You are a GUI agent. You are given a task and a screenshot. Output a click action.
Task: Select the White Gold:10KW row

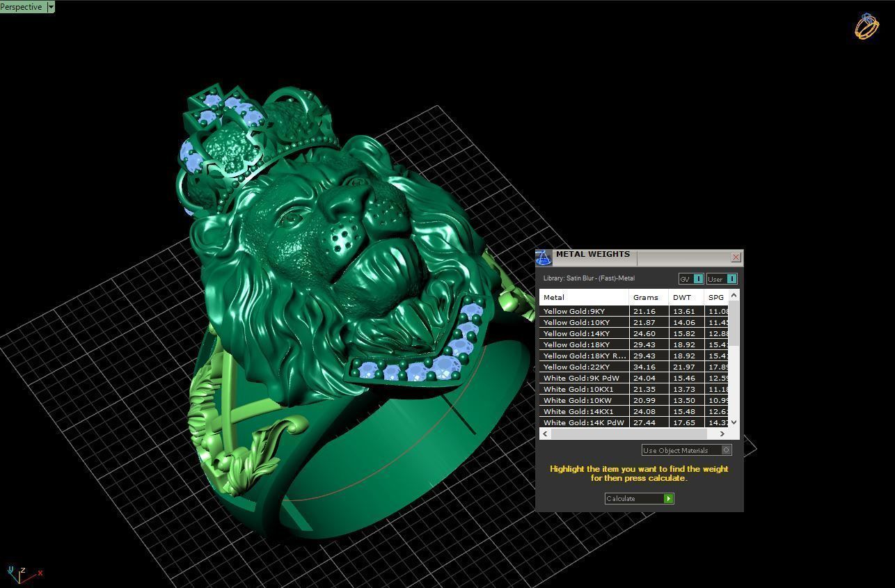pos(634,400)
